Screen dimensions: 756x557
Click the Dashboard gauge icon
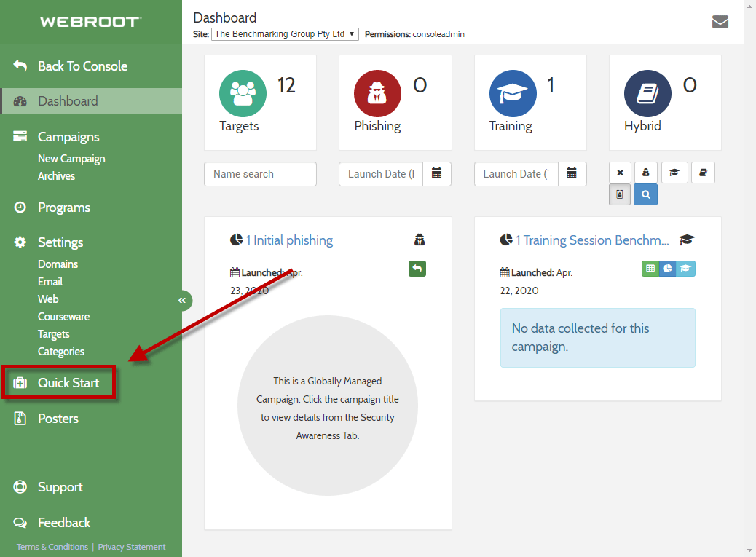(x=20, y=101)
